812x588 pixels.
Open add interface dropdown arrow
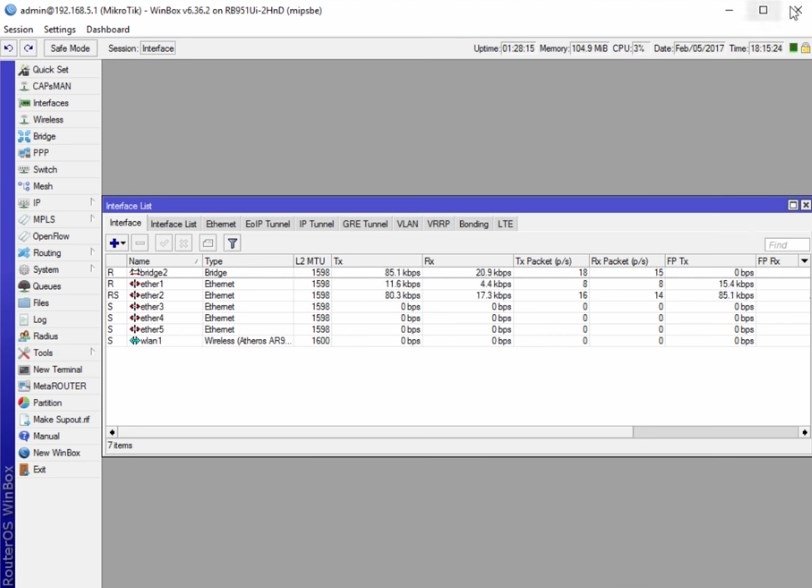[x=123, y=243]
